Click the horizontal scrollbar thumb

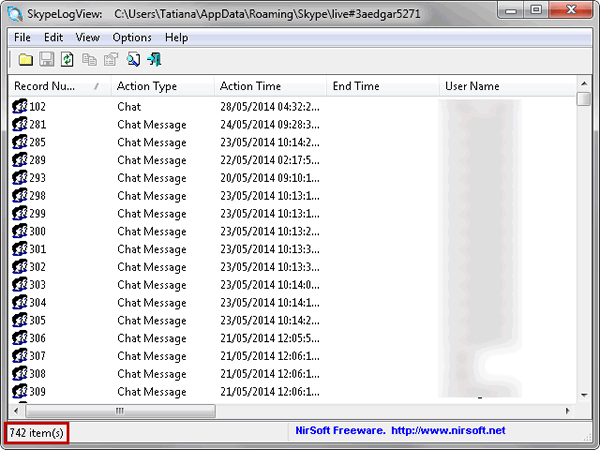tap(120, 411)
